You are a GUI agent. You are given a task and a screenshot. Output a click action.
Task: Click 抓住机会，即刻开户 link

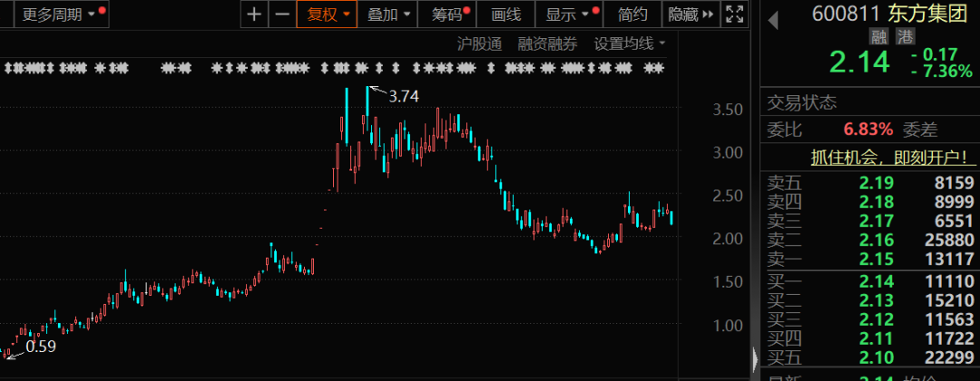pyautogui.click(x=895, y=156)
